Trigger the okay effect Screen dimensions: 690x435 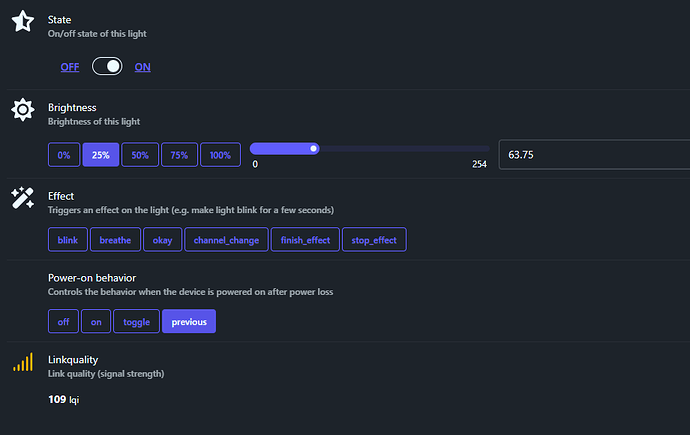(x=162, y=240)
